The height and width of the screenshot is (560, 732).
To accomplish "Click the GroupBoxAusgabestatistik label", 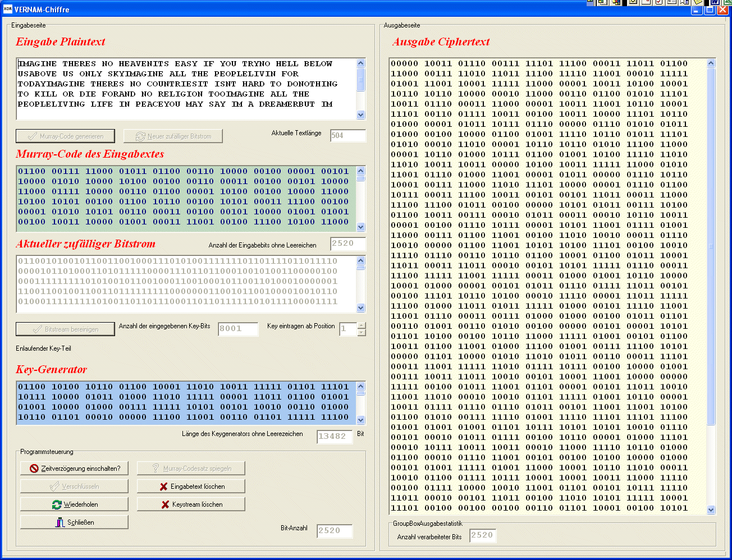I will (428, 524).
